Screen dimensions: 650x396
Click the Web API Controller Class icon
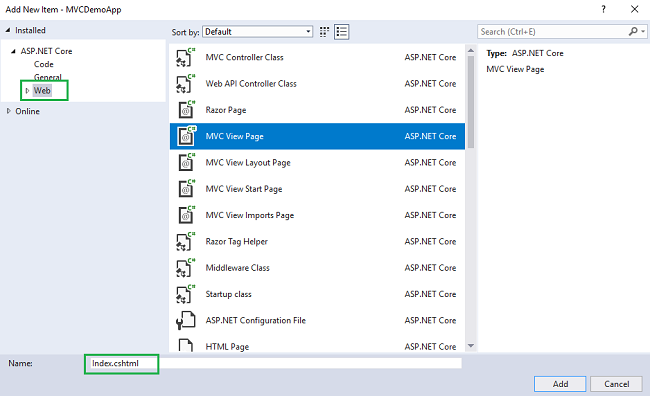[x=185, y=84]
